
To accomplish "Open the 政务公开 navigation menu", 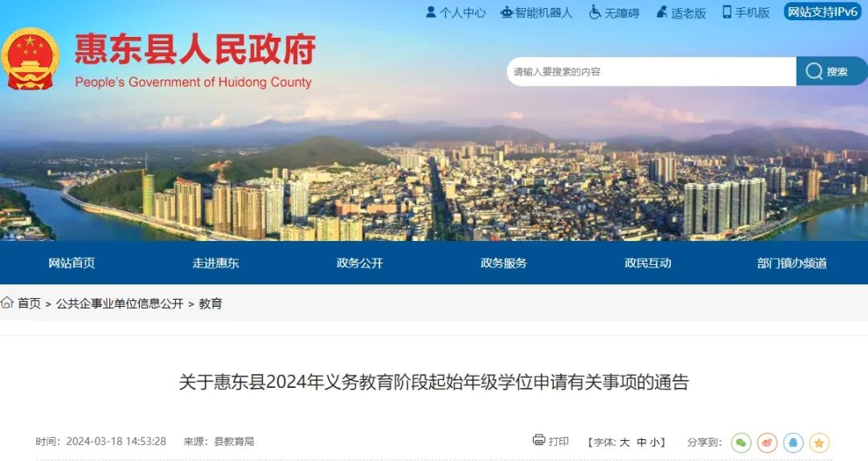I will (x=360, y=263).
